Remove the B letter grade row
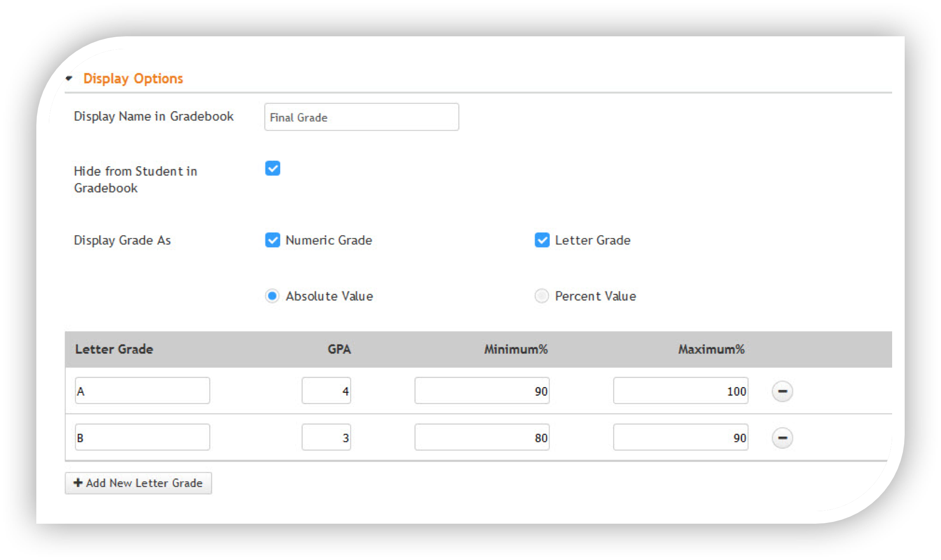Screen dimensions: 941x560 (782, 438)
